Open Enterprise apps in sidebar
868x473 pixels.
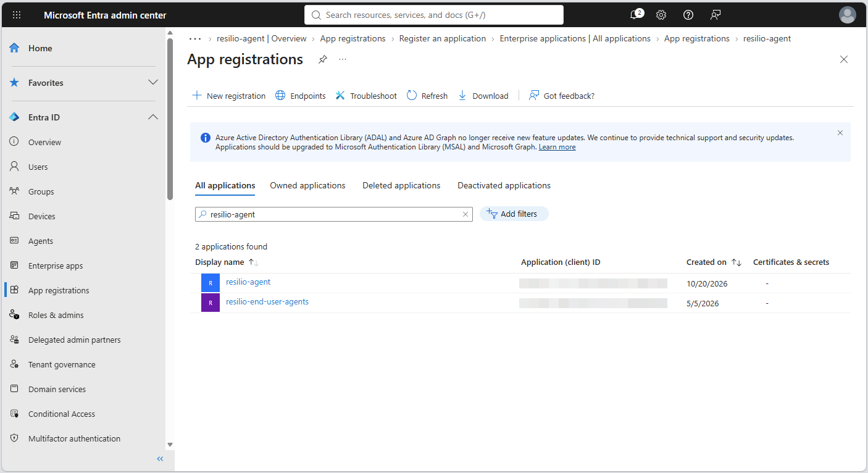(x=56, y=266)
